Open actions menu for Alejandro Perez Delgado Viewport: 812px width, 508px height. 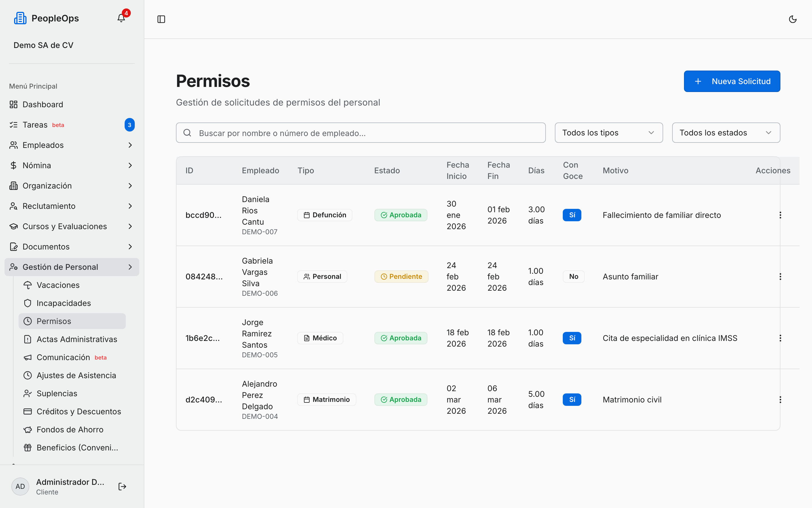pyautogui.click(x=780, y=399)
